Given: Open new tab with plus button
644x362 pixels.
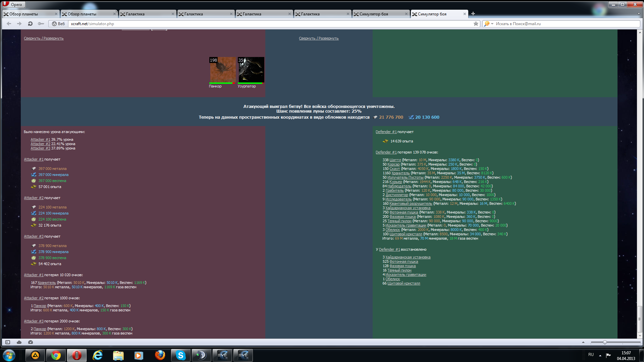Looking at the screenshot, I should 473,14.
